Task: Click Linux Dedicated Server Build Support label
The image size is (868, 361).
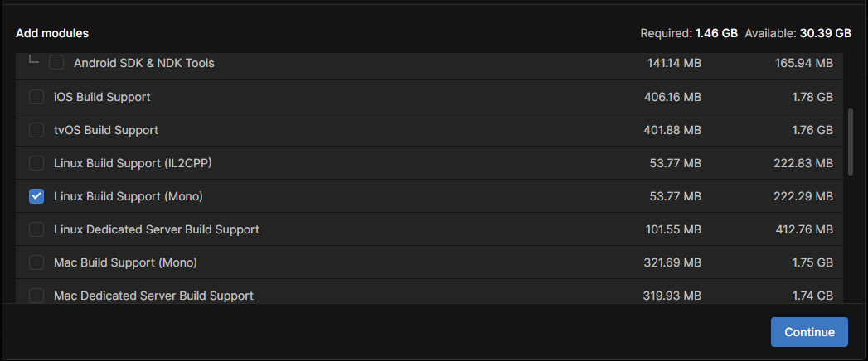Action: tap(157, 229)
